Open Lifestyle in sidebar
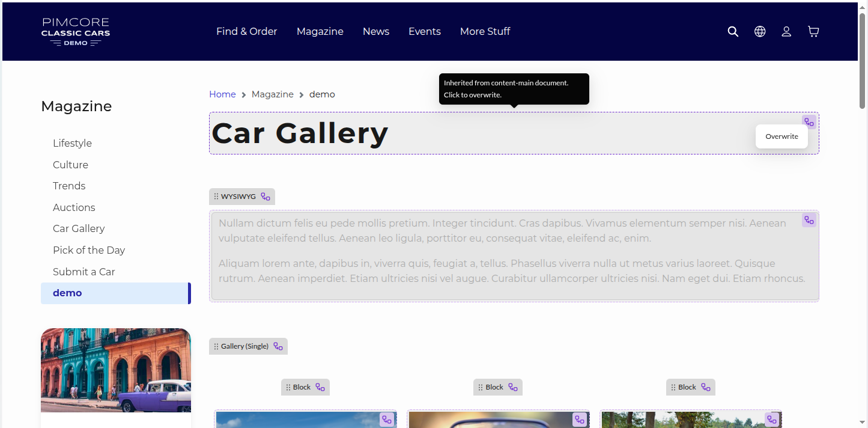 [72, 143]
